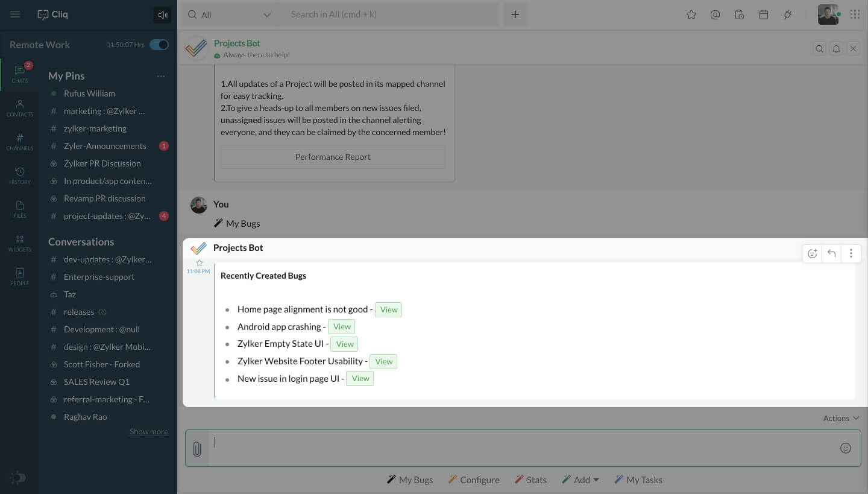
Task: Run the Configure bot action
Action: pyautogui.click(x=474, y=480)
